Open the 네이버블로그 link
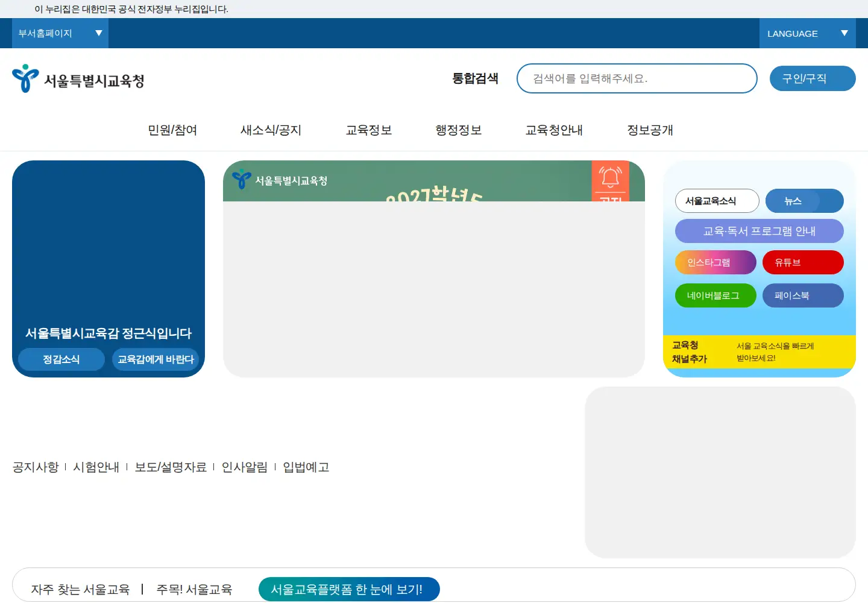This screenshot has height=603, width=868. (x=715, y=295)
